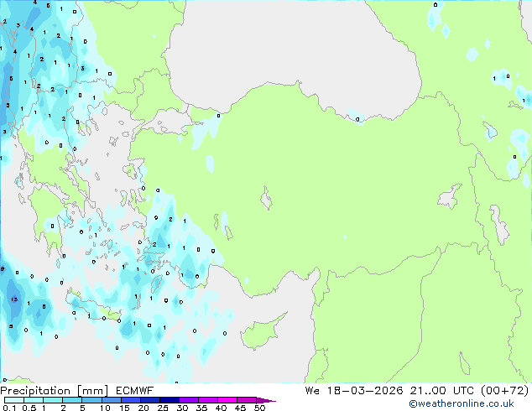Click the 0.1–0.5 mm legend color swatch

pyautogui.click(x=14, y=400)
